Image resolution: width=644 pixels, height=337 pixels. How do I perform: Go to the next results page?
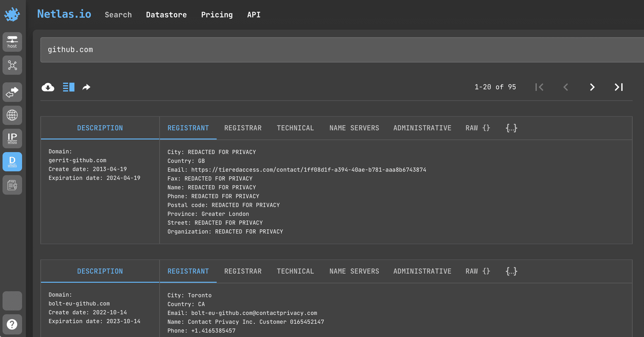coord(592,87)
